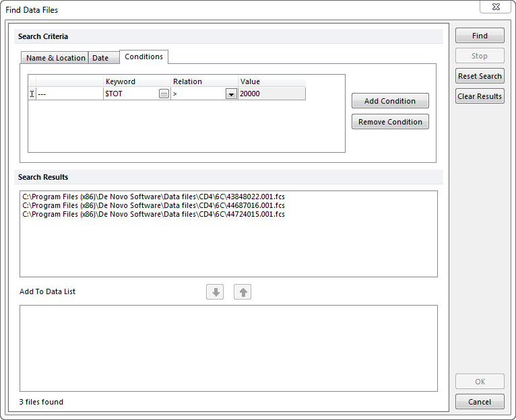Cancel the Find Data Files dialog
Screen dimensions: 516x420
[x=480, y=402]
